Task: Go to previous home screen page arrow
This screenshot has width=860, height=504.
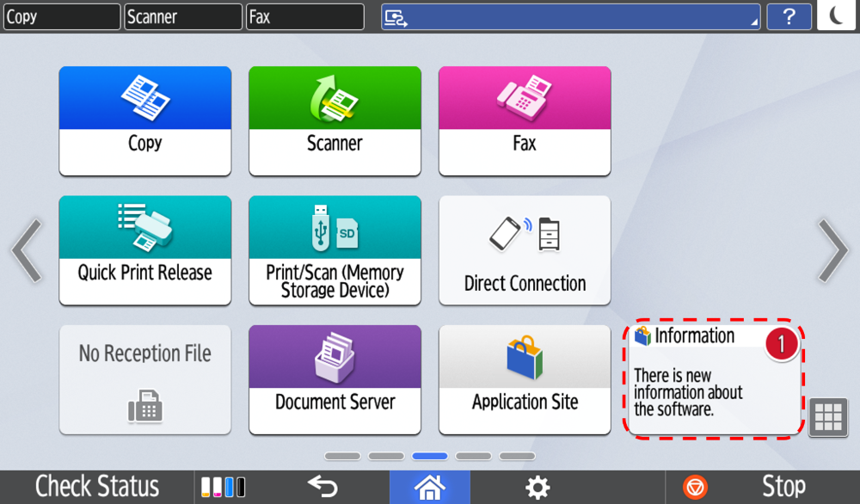Action: 27,250
